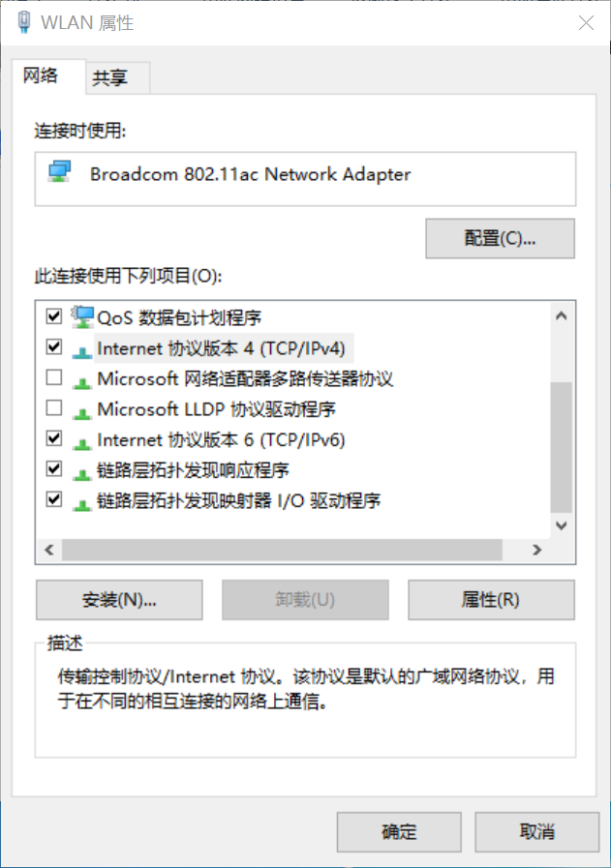Uncheck the QoS 数据包计划程序 checkbox
Image resolution: width=611 pixels, height=868 pixels.
tap(54, 316)
